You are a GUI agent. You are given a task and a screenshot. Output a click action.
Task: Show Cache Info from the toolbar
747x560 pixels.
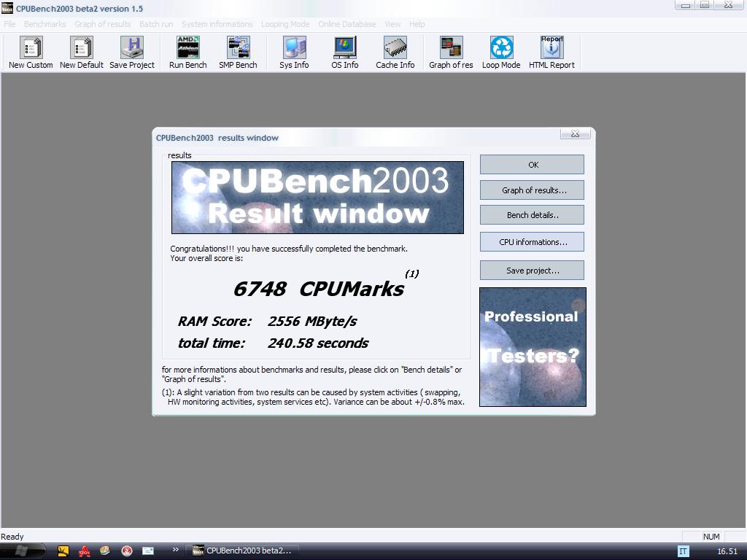(395, 52)
